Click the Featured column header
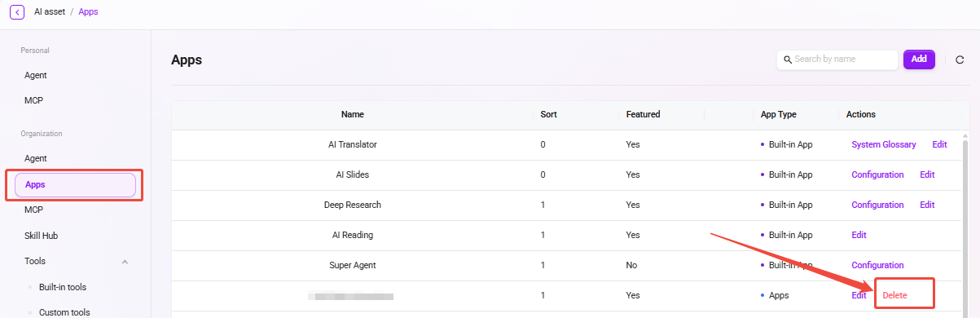The image size is (980, 318). point(643,114)
